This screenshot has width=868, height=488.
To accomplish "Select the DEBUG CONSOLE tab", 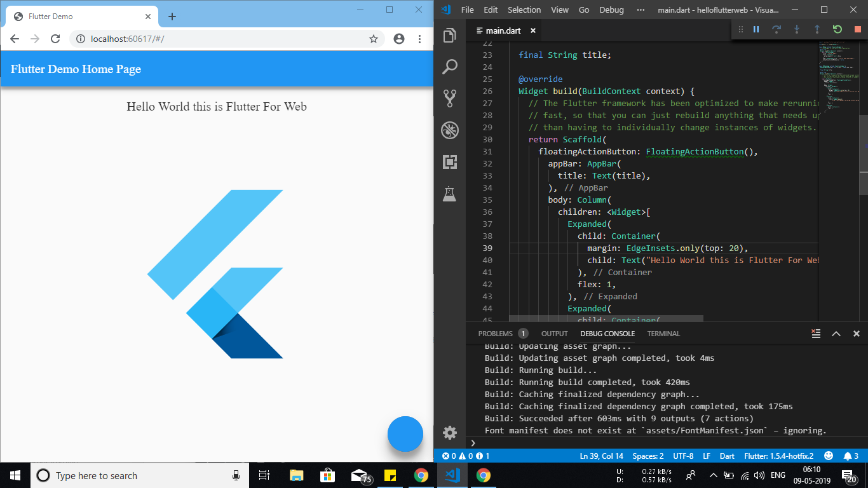I will click(x=607, y=334).
